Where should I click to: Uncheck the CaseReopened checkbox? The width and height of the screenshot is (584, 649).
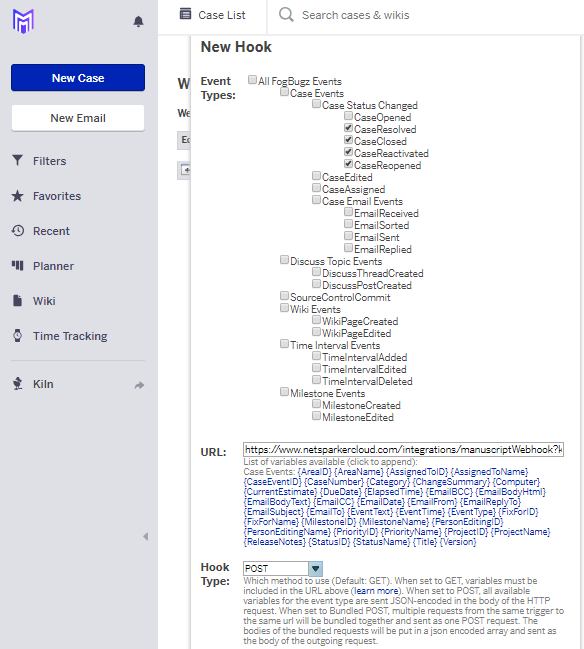point(348,163)
